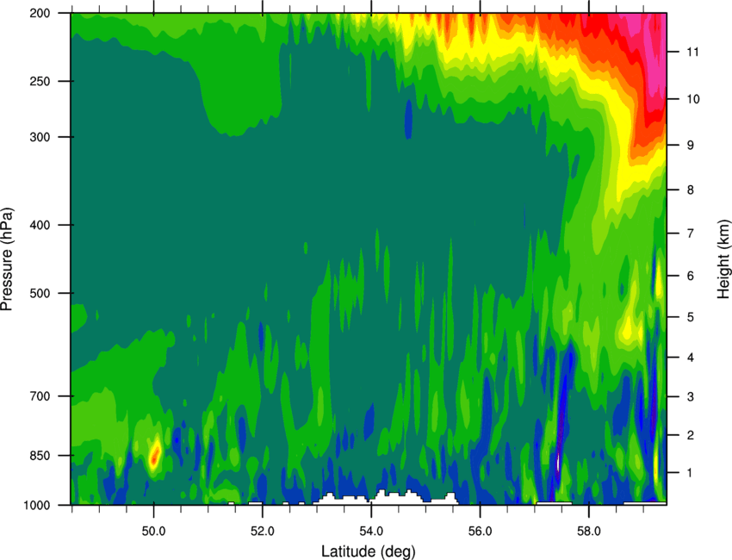Click the 'Latitude (deg)' axis title
The width and height of the screenshot is (732, 560).
click(x=369, y=551)
